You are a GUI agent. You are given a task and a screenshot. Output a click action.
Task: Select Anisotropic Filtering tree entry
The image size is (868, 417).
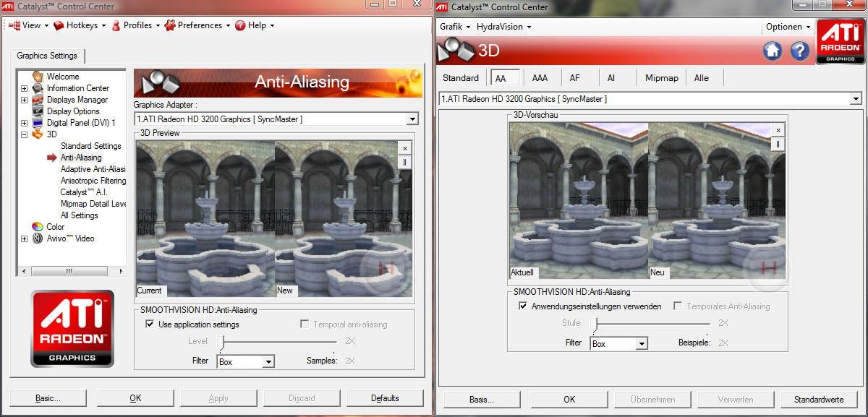click(93, 180)
